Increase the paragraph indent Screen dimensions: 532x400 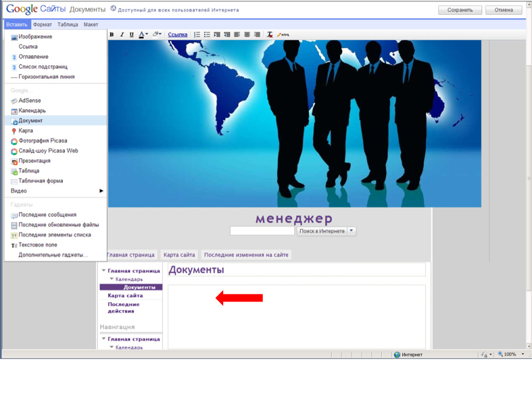217,34
